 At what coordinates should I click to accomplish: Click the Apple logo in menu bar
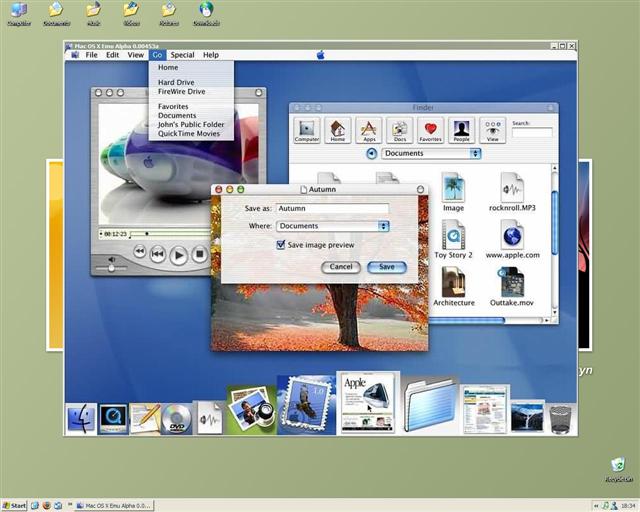coord(320,55)
